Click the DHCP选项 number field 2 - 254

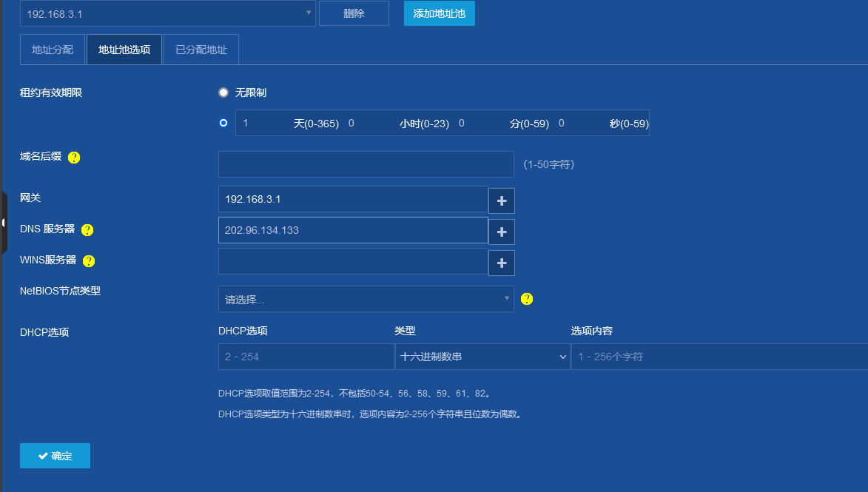coord(306,357)
